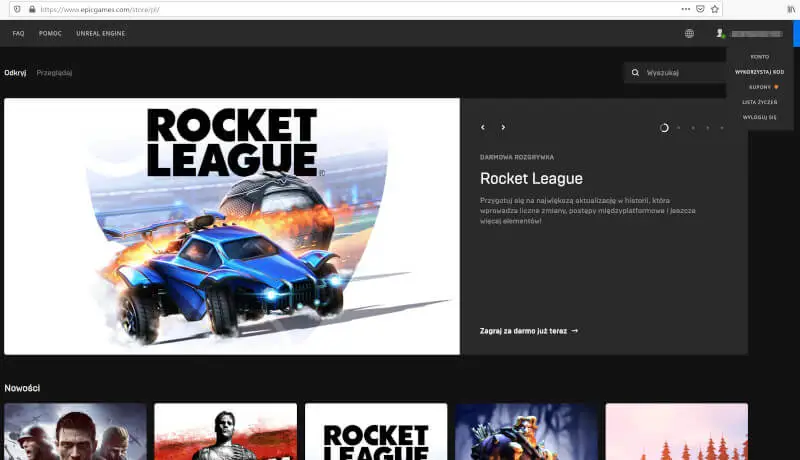Image resolution: width=800 pixels, height=460 pixels.
Task: Advance to next carousel slide arrow
Action: point(503,127)
